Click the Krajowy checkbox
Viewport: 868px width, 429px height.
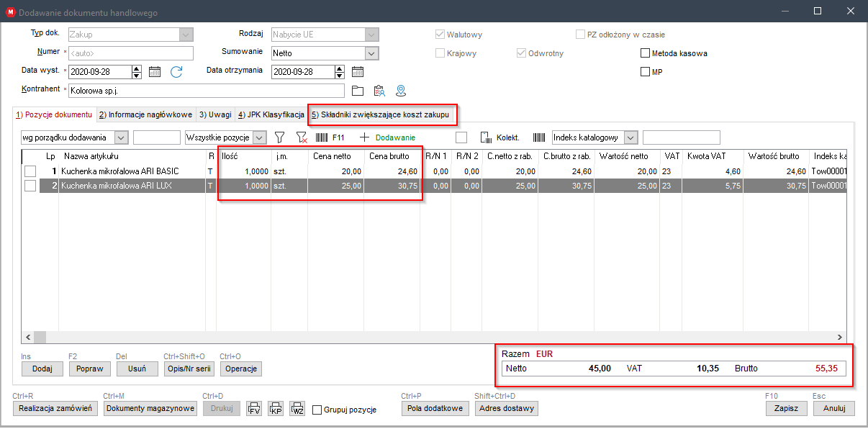(x=440, y=53)
